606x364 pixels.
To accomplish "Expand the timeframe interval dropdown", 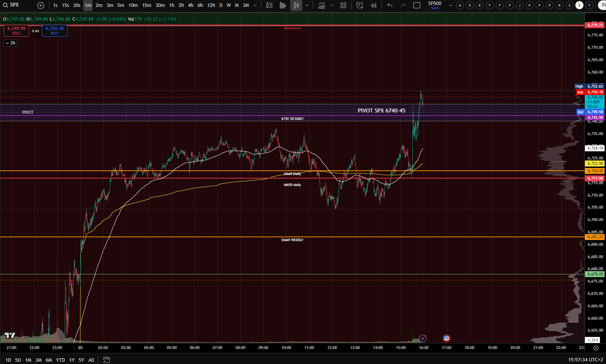I will tap(255, 5).
